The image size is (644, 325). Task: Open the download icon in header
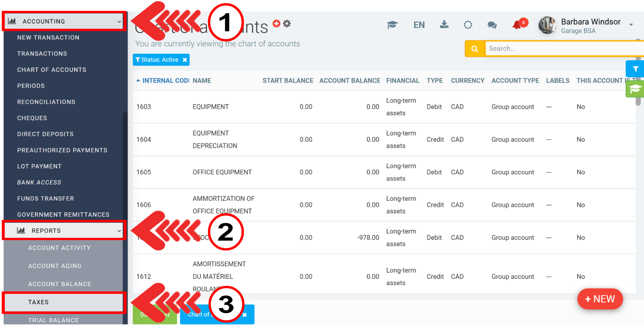coord(444,24)
